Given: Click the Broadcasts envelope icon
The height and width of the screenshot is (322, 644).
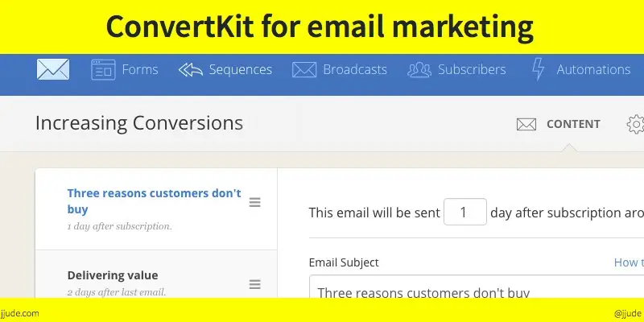Looking at the screenshot, I should click(x=303, y=70).
